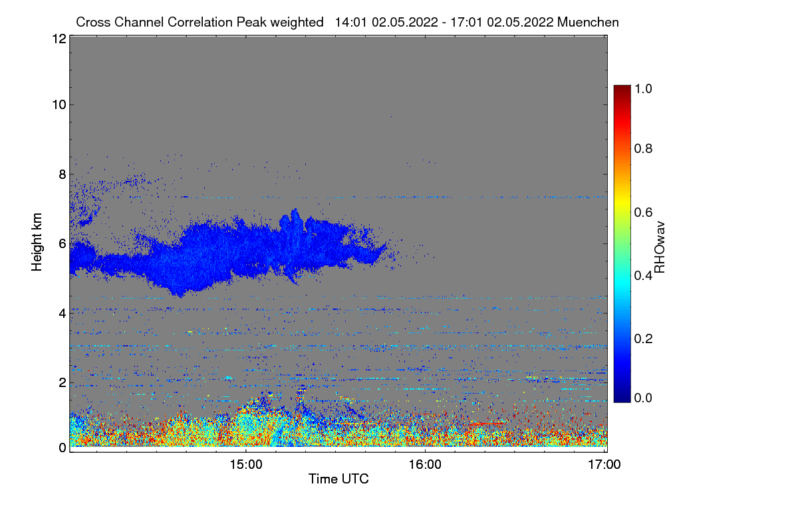
Task: Click the 'Height km' y-axis label
Action: tap(37, 243)
